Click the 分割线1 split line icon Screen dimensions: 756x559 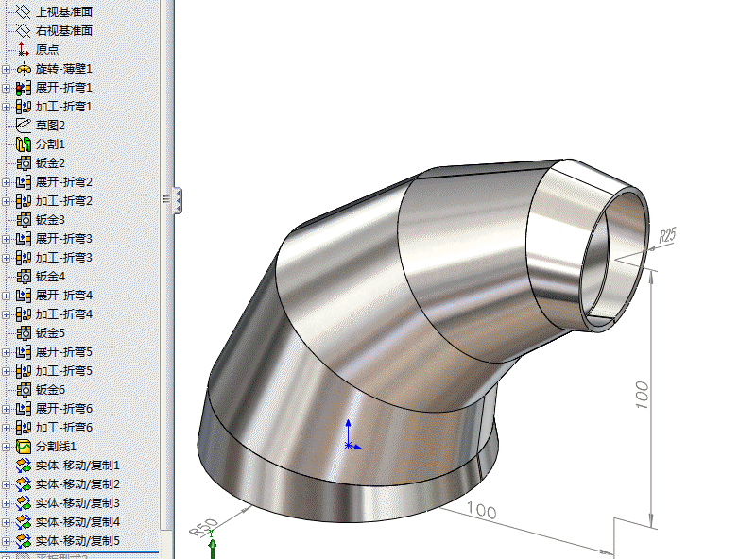point(23,447)
